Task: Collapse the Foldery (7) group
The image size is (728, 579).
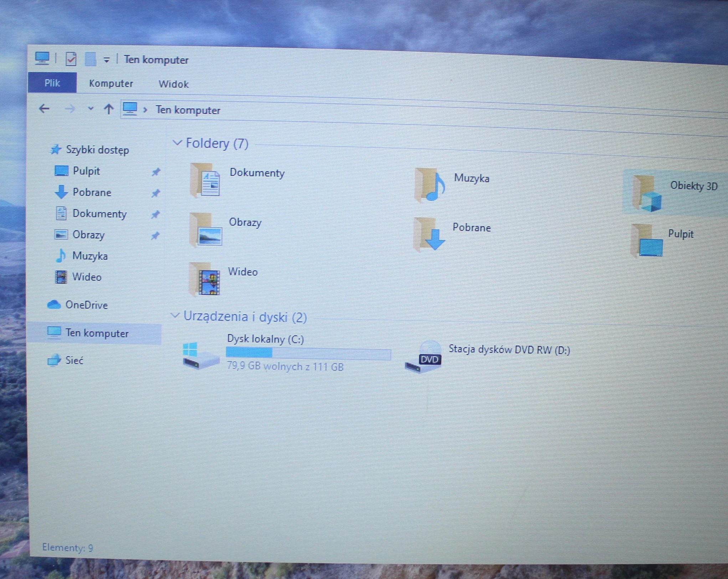Action: tap(177, 143)
